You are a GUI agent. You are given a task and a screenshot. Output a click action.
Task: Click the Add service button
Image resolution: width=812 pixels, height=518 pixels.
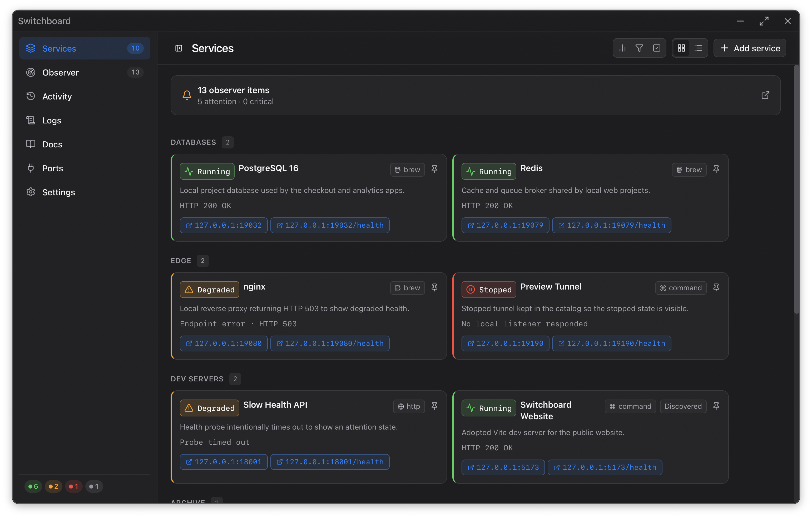tap(750, 48)
